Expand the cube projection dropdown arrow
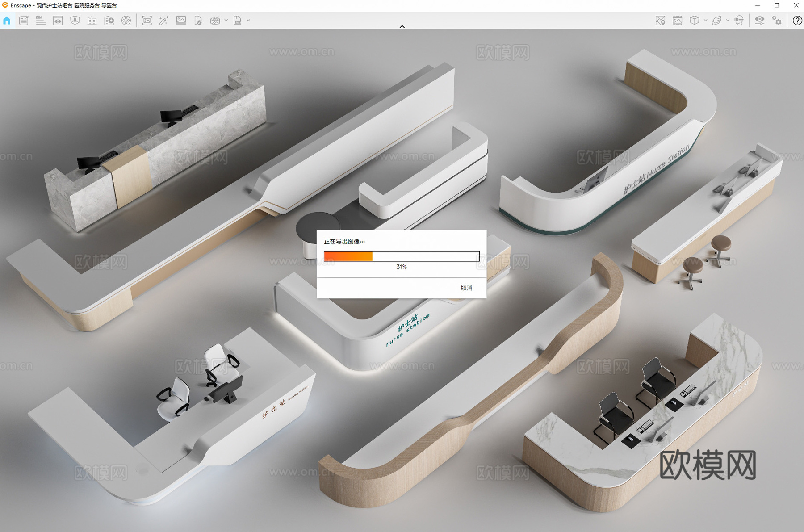The image size is (804, 532). pos(705,20)
